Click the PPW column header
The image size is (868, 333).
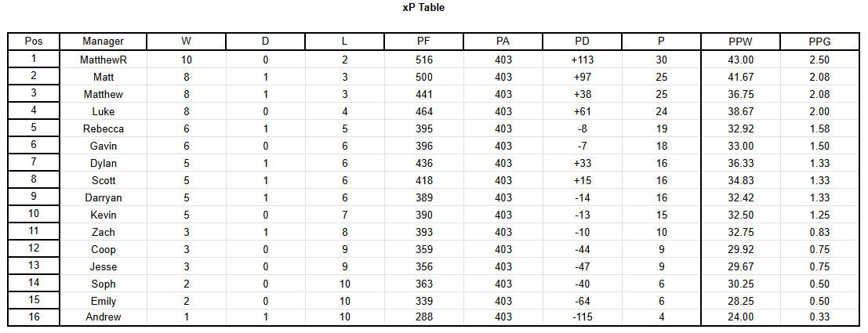tap(741, 42)
